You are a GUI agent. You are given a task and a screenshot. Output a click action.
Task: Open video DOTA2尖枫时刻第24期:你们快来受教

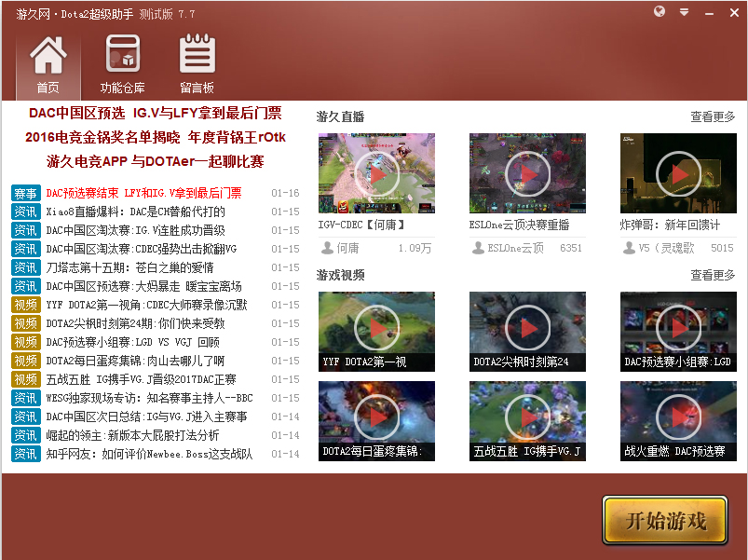click(x=135, y=323)
